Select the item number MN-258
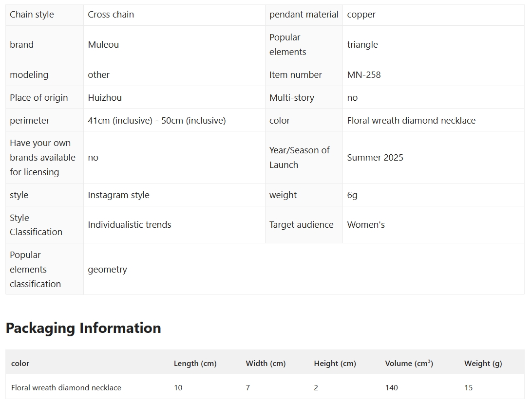 [x=364, y=75]
